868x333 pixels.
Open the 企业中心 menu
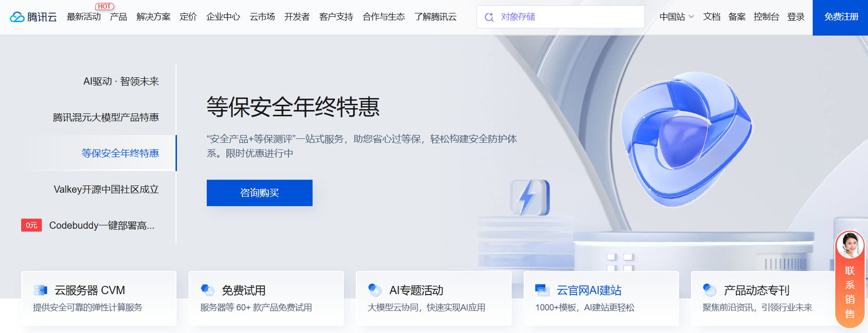(x=223, y=17)
